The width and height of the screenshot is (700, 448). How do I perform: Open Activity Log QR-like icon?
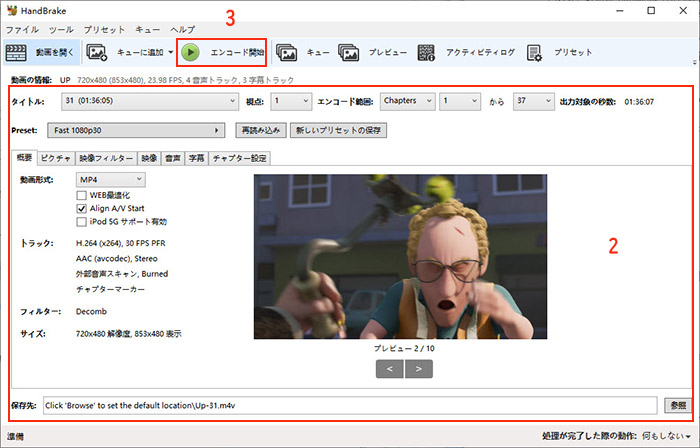click(x=426, y=52)
